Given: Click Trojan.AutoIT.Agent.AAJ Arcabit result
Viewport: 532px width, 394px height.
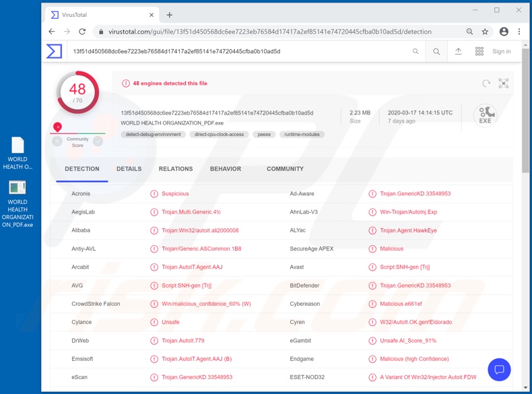Looking at the screenshot, I should (x=192, y=267).
